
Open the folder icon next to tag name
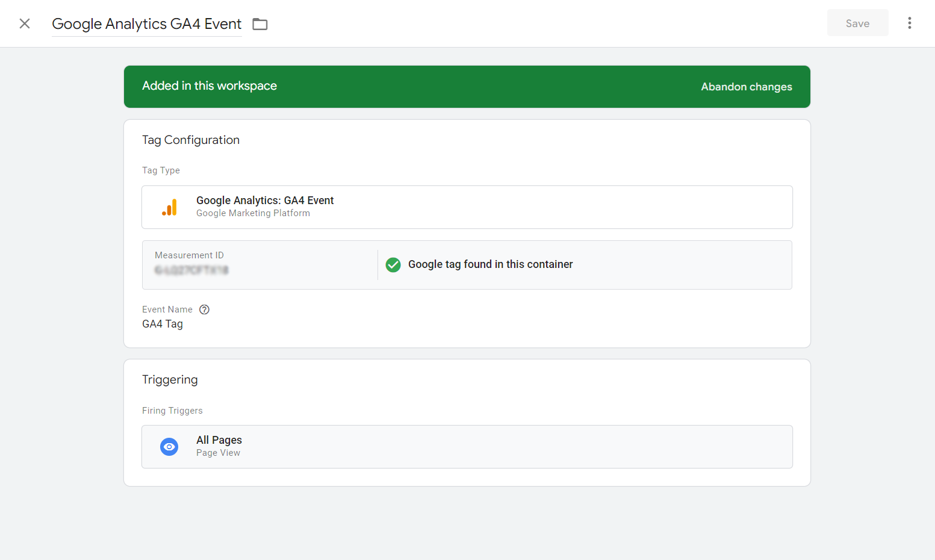tap(260, 24)
